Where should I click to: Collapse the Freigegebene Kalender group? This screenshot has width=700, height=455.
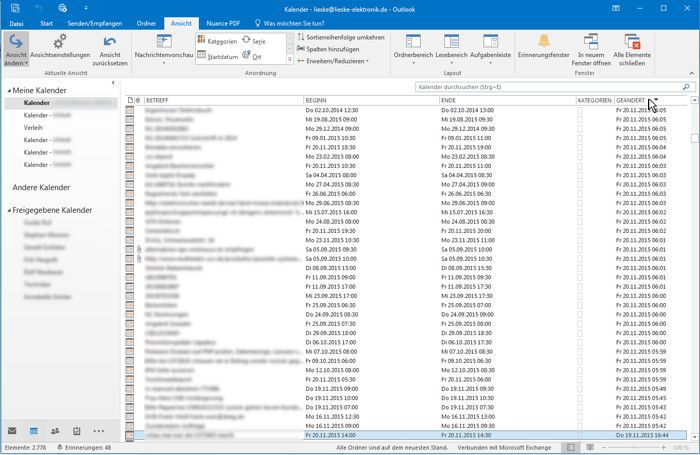coord(6,210)
